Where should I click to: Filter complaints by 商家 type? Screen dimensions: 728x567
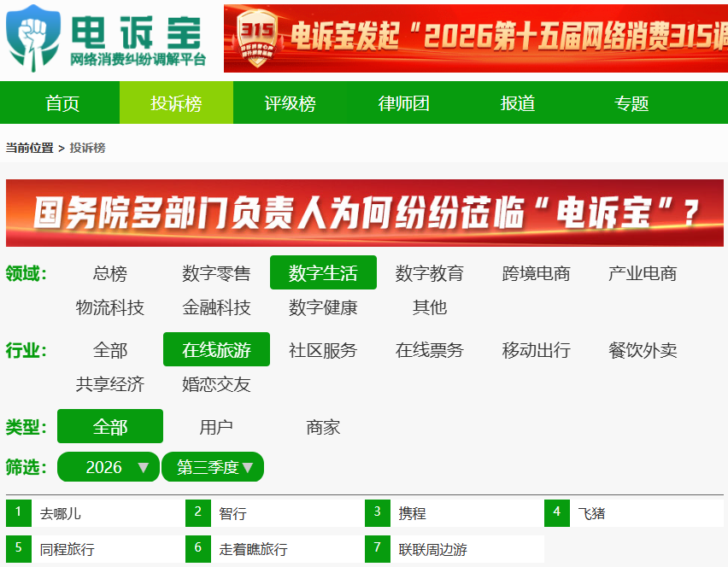click(x=323, y=426)
